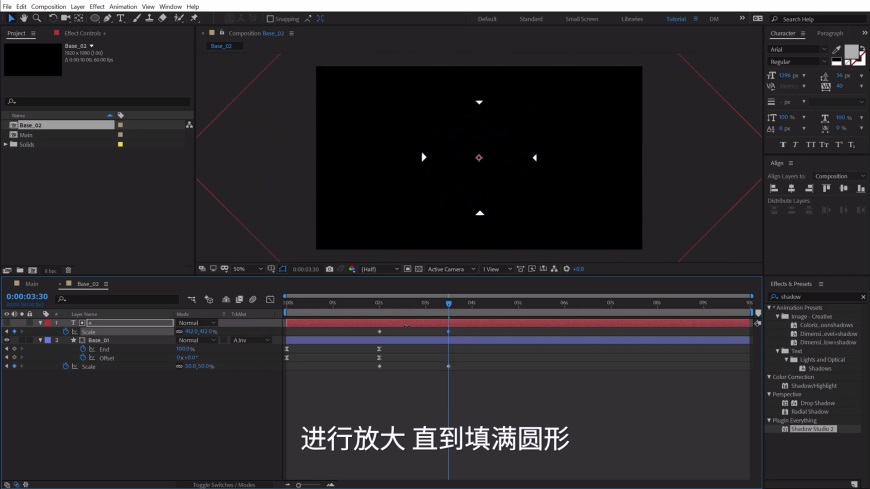Click the Hide Shy Layers icon in timeline
This screenshot has height=489, width=870.
tap(226, 300)
